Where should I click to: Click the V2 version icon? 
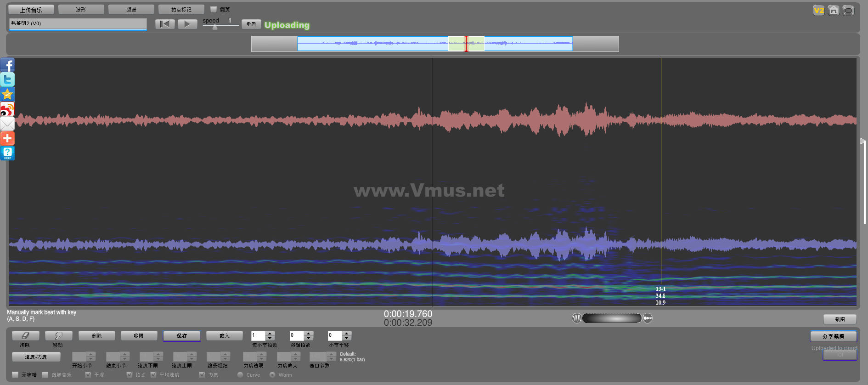click(x=818, y=10)
